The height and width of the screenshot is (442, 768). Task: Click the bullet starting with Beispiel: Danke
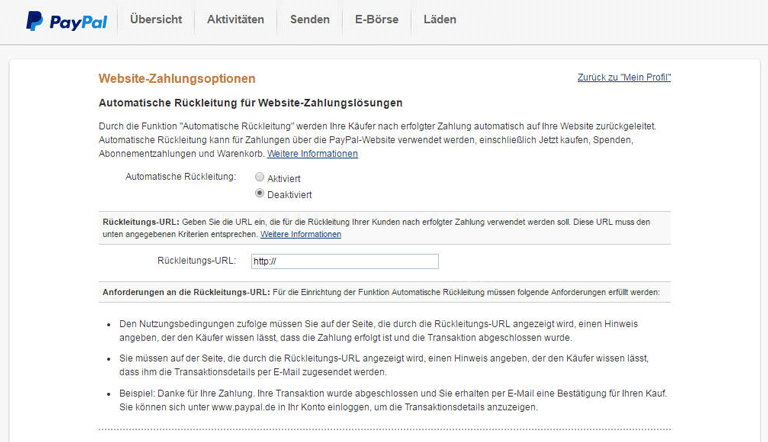(393, 400)
